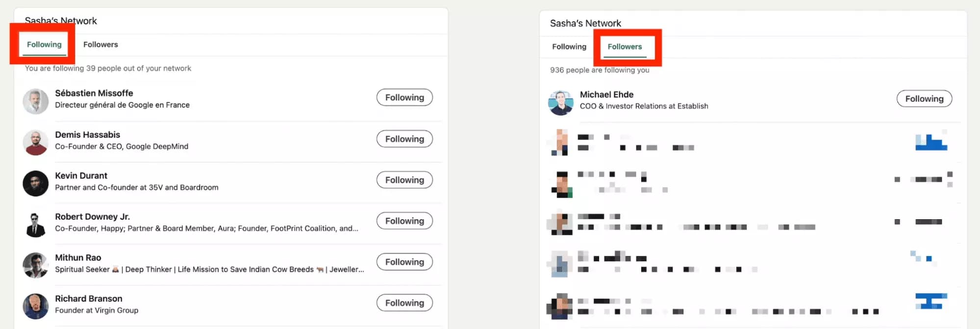The image size is (980, 329).
Task: Click Kevin Durant's profile photo
Action: (x=35, y=183)
